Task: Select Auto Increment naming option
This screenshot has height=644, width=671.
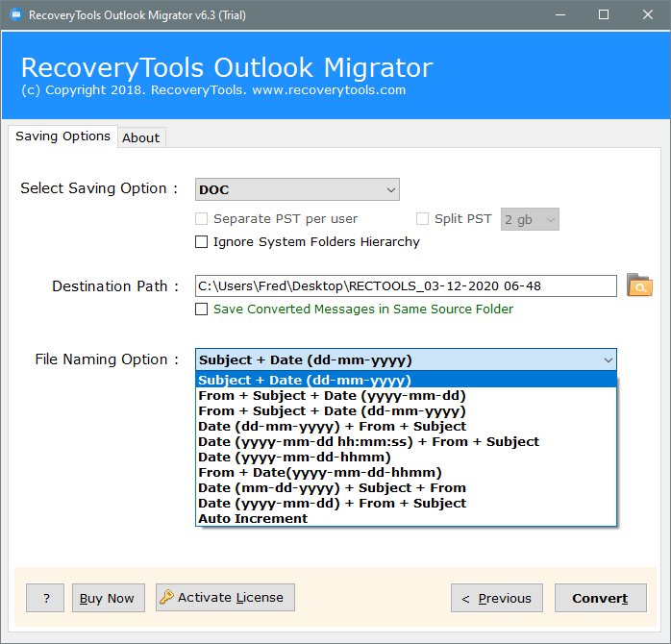Action: pos(406,519)
